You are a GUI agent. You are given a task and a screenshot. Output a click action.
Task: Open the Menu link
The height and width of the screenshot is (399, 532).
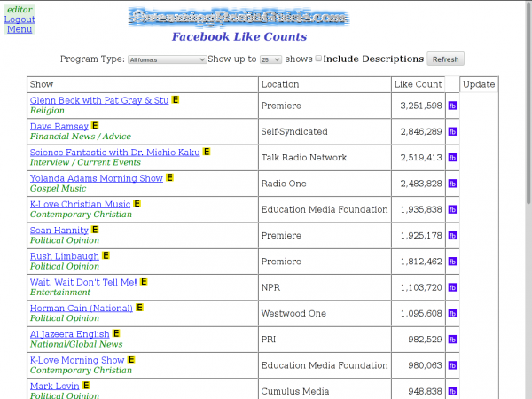click(20, 29)
